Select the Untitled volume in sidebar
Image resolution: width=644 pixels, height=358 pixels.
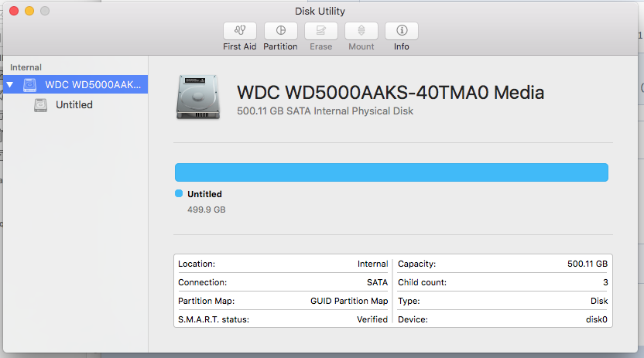(x=74, y=105)
